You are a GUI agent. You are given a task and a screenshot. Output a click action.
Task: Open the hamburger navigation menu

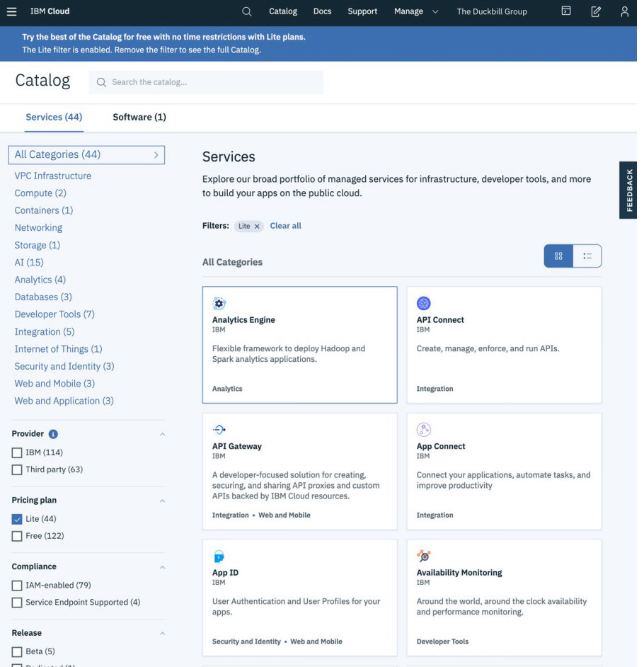click(x=12, y=11)
